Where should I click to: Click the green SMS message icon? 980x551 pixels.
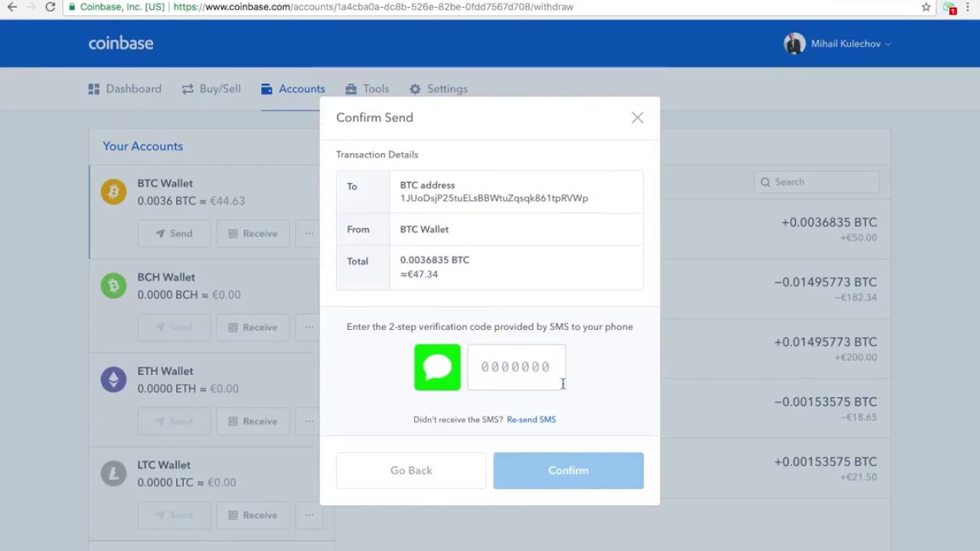437,367
